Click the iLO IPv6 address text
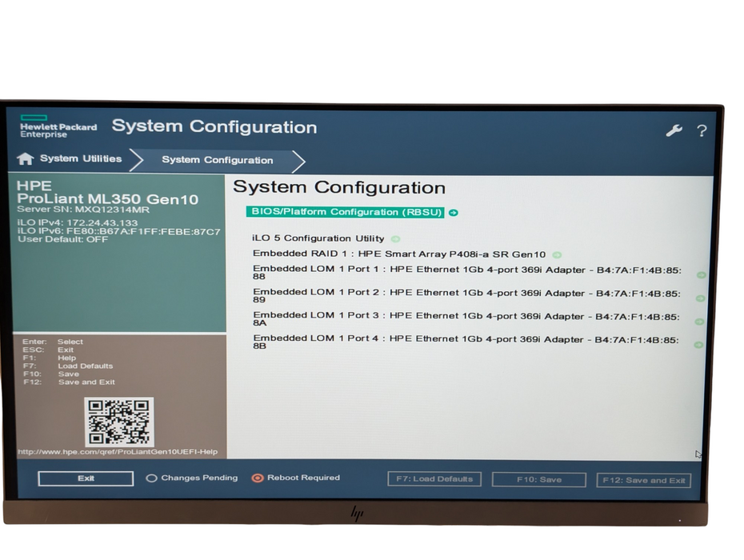 pyautogui.click(x=119, y=231)
